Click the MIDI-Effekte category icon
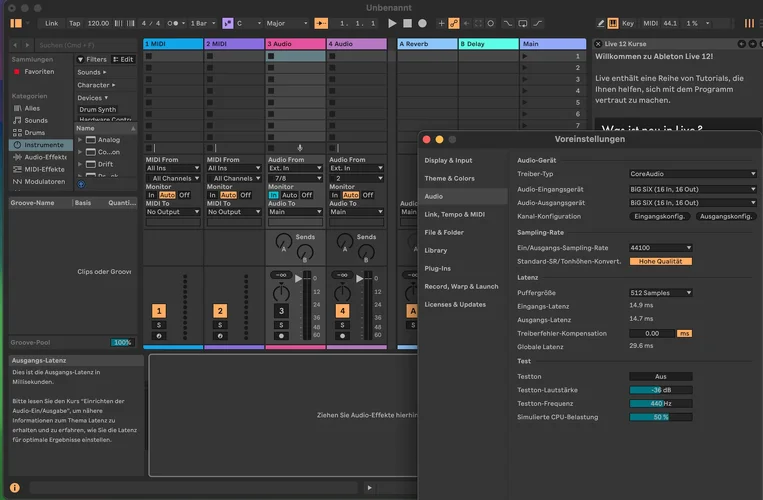 click(16, 169)
